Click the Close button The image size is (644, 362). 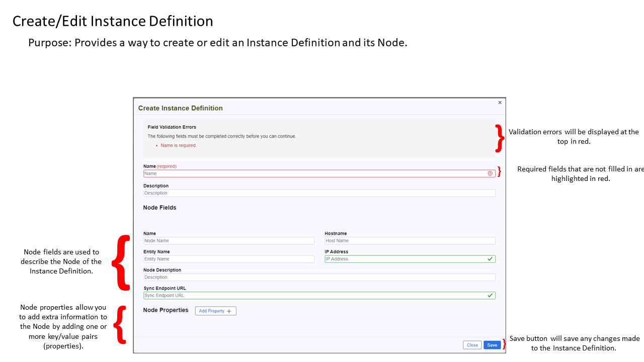coord(472,345)
